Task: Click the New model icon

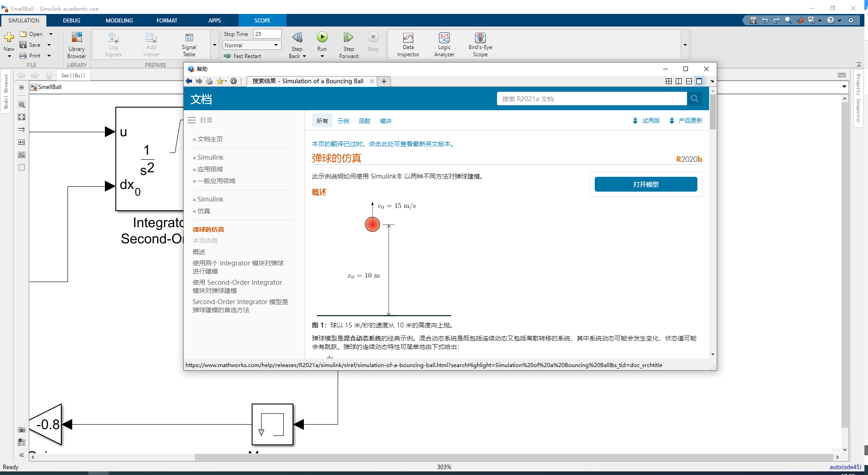Action: click(x=9, y=37)
